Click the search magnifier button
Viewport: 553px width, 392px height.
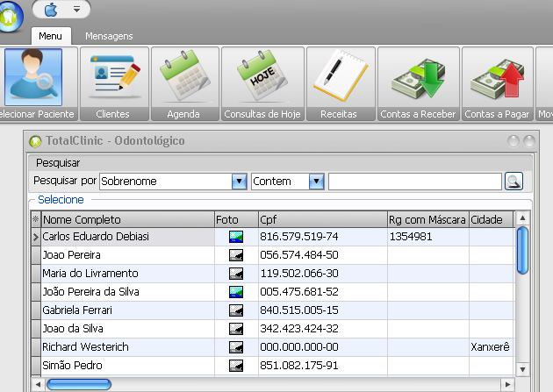(513, 181)
